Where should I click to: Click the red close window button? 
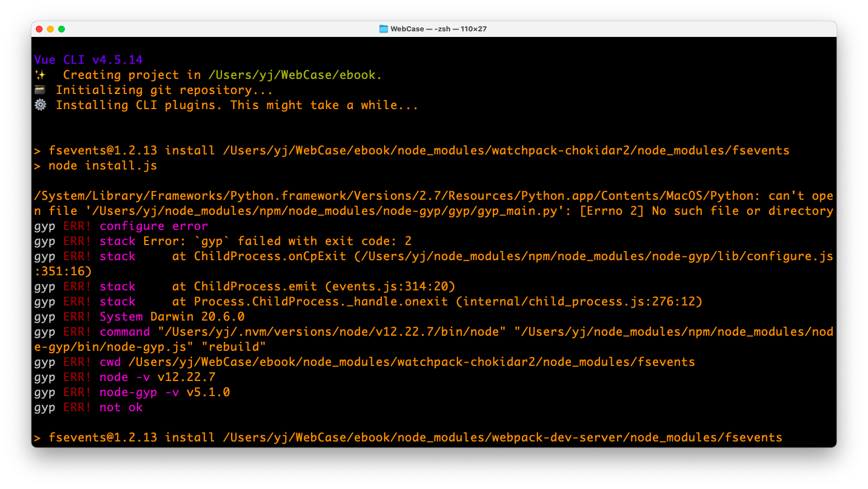pyautogui.click(x=39, y=29)
